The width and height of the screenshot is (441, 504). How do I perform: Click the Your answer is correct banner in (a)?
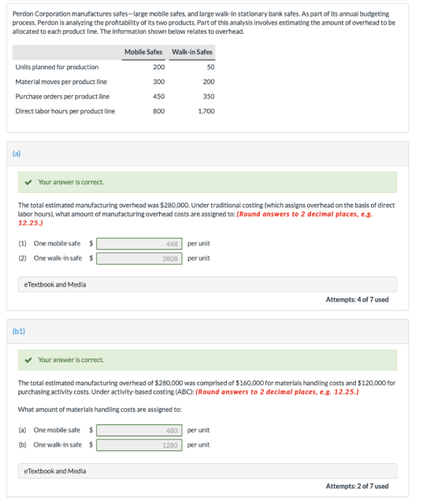pyautogui.click(x=207, y=182)
